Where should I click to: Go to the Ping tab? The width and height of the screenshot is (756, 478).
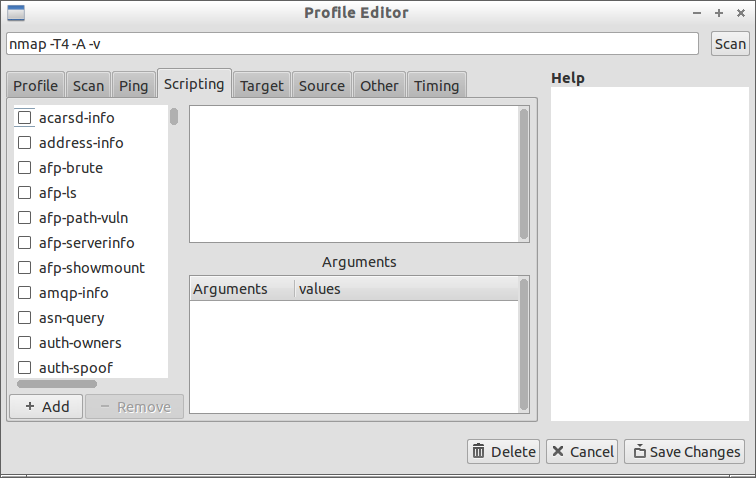[134, 85]
